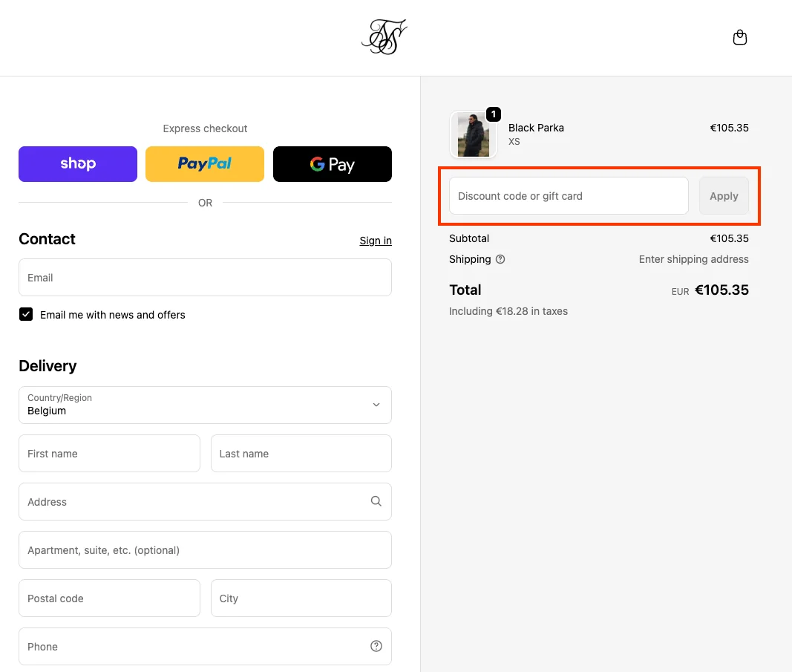Screen dimensions: 792x672
Task: Pay with Shop Pay express button
Action: point(78,164)
